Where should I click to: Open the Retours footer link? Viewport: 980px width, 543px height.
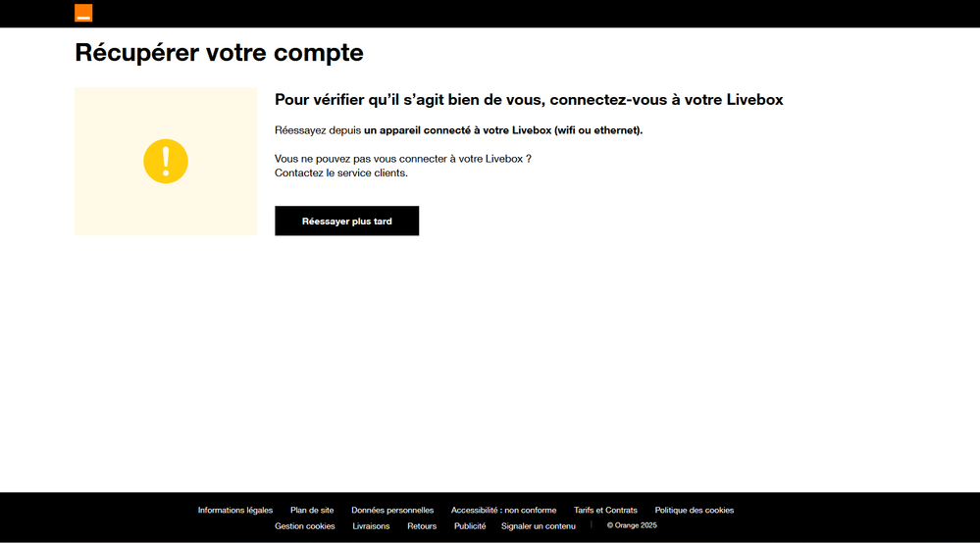pos(422,526)
